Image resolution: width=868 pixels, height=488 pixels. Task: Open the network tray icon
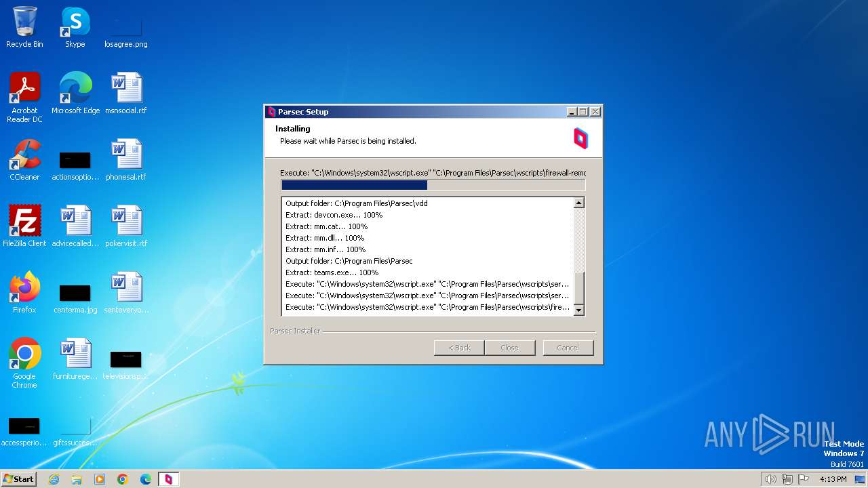[x=787, y=479]
